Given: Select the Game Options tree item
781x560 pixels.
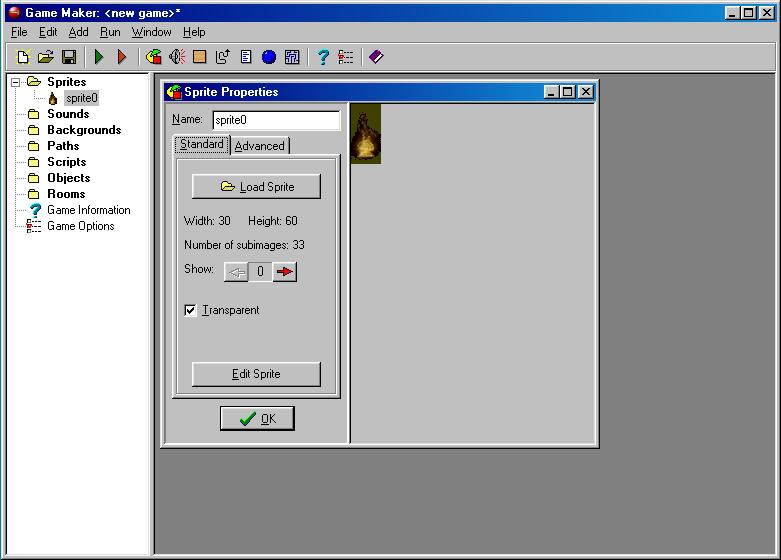Looking at the screenshot, I should (x=80, y=226).
